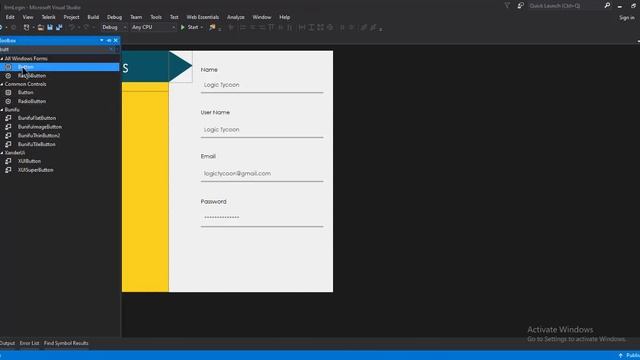Click the notifications flag icon in title bar
640x360 pixels.
pos(507,6)
